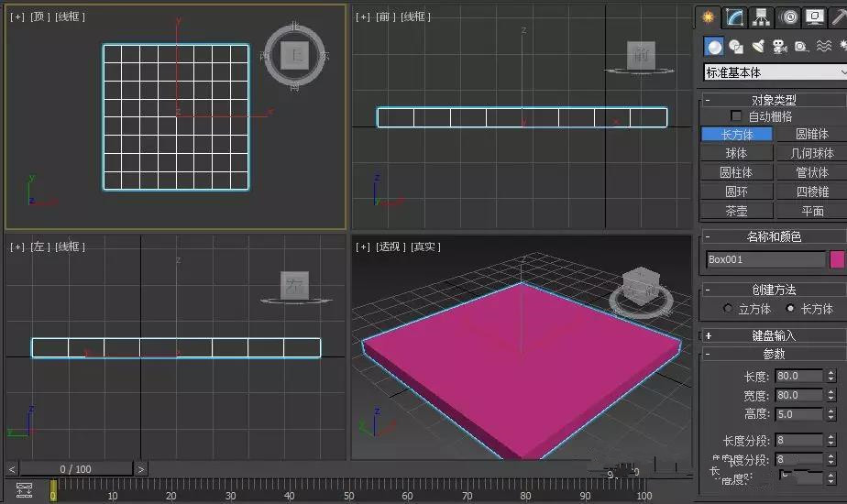Viewport: 847px width, 504px height.
Task: Select the Geometry category sphere icon
Action: click(714, 47)
